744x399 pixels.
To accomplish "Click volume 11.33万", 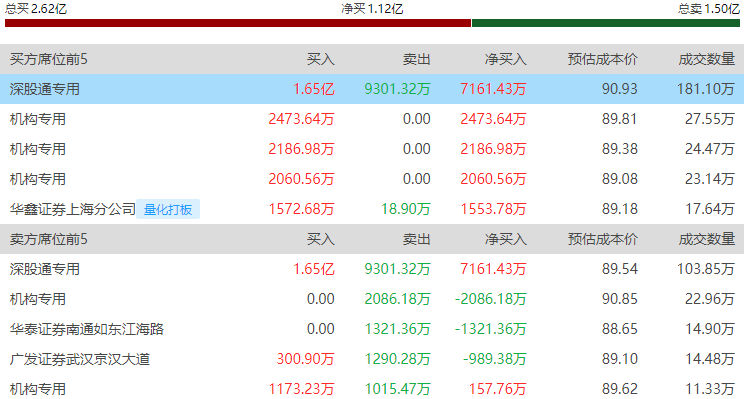I will pyautogui.click(x=710, y=389).
